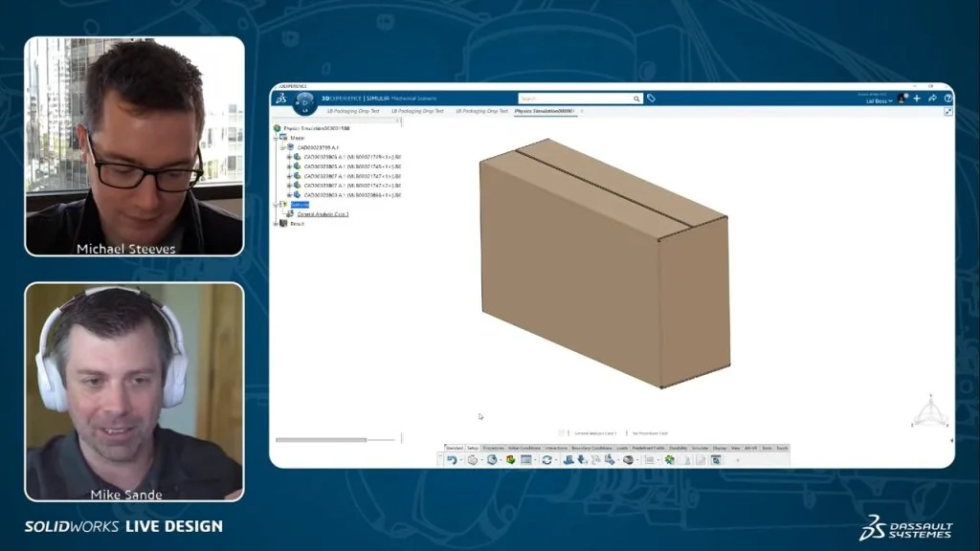980x551 pixels.
Task: Open the help question mark icon
Action: 948,99
